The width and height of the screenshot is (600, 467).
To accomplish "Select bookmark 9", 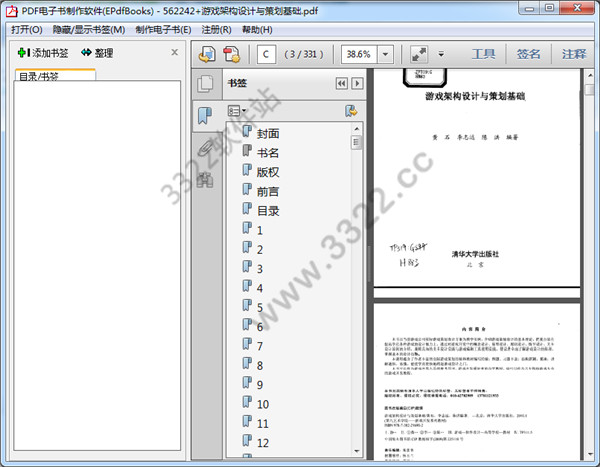I will 260,385.
